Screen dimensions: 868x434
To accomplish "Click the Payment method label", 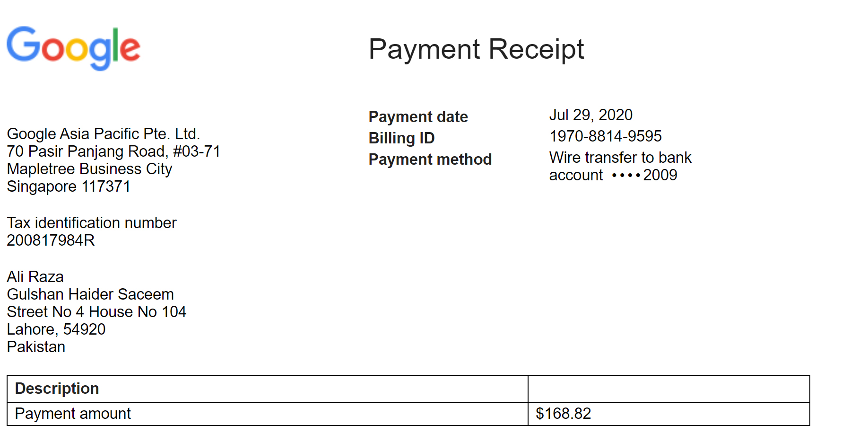I will [430, 159].
